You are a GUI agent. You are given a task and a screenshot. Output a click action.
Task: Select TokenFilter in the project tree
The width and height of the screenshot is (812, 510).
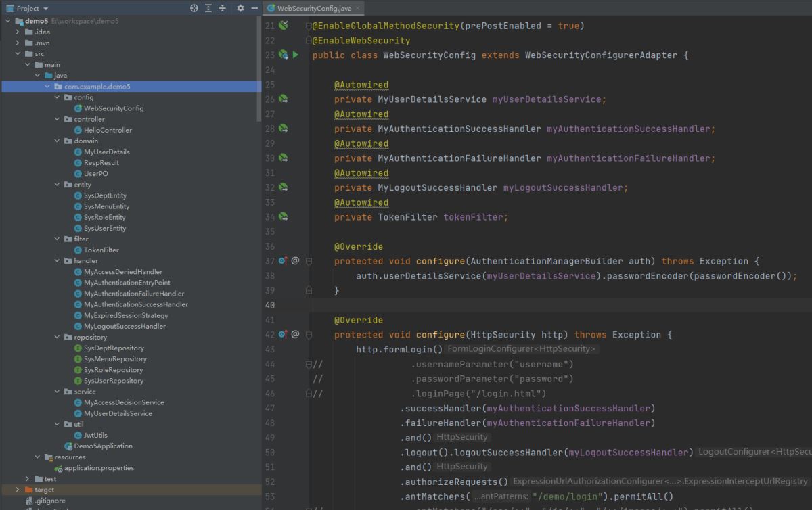tap(101, 250)
